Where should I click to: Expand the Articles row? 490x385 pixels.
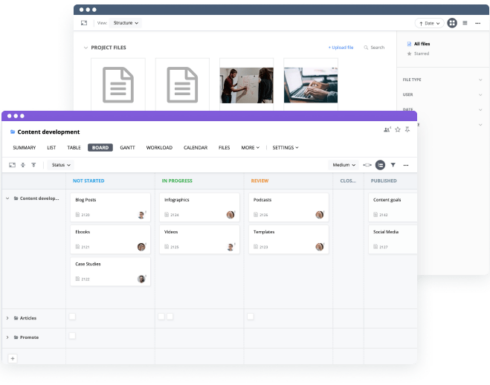[x=7, y=318]
